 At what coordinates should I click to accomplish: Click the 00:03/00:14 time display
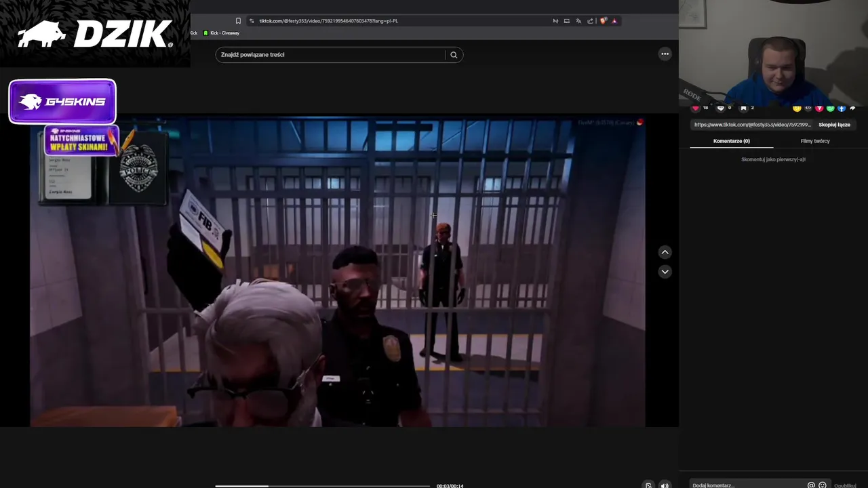450,486
